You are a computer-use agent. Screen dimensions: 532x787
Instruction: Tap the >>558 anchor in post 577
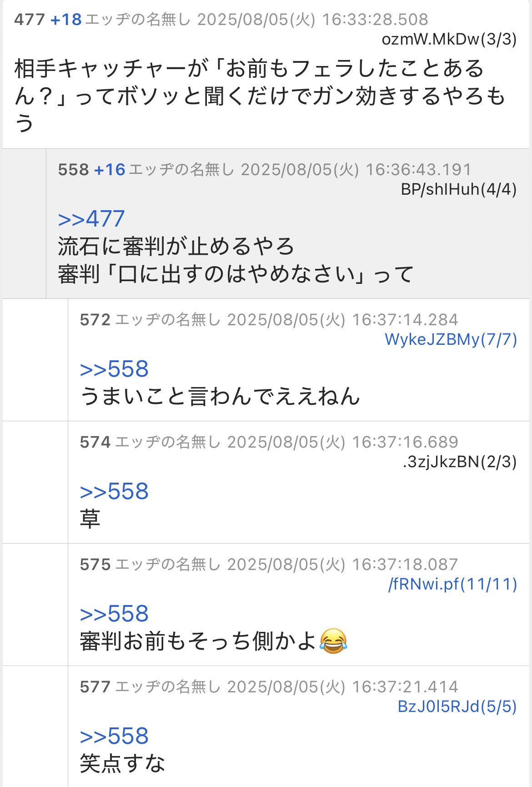point(114,737)
